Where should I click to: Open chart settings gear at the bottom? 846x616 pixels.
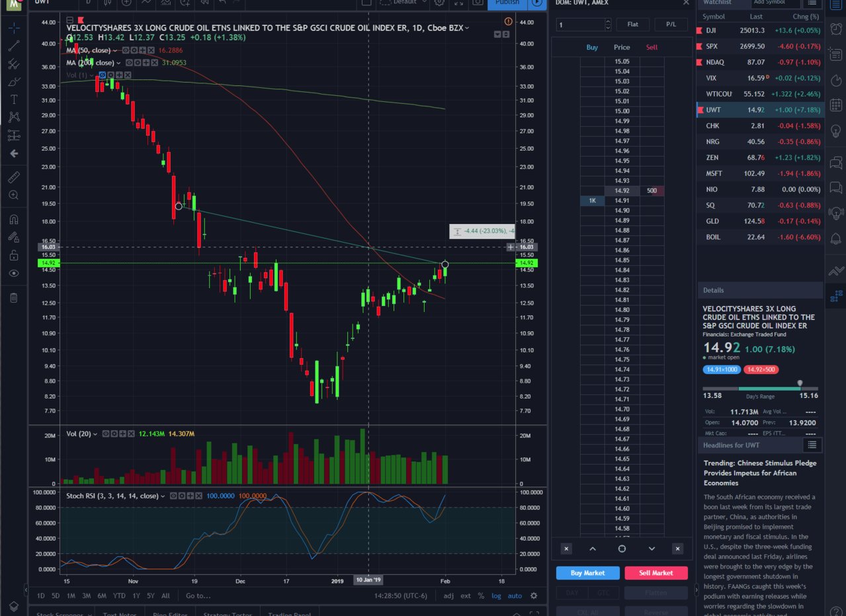[x=534, y=596]
